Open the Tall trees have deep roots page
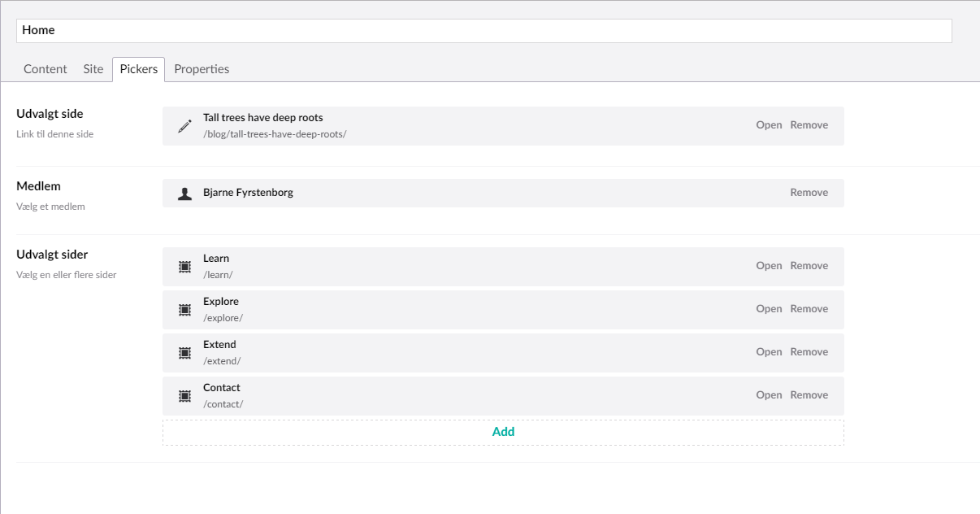Viewport: 980px width, 514px height. (769, 125)
